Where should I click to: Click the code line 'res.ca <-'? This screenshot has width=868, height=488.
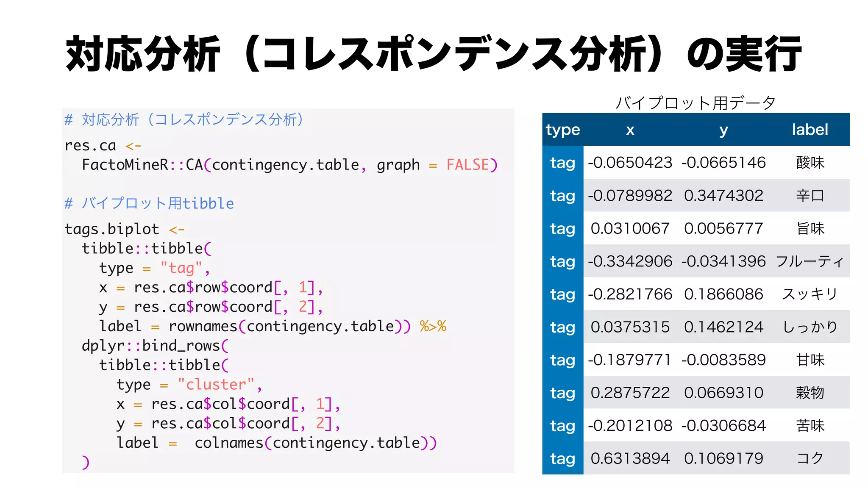click(x=103, y=146)
